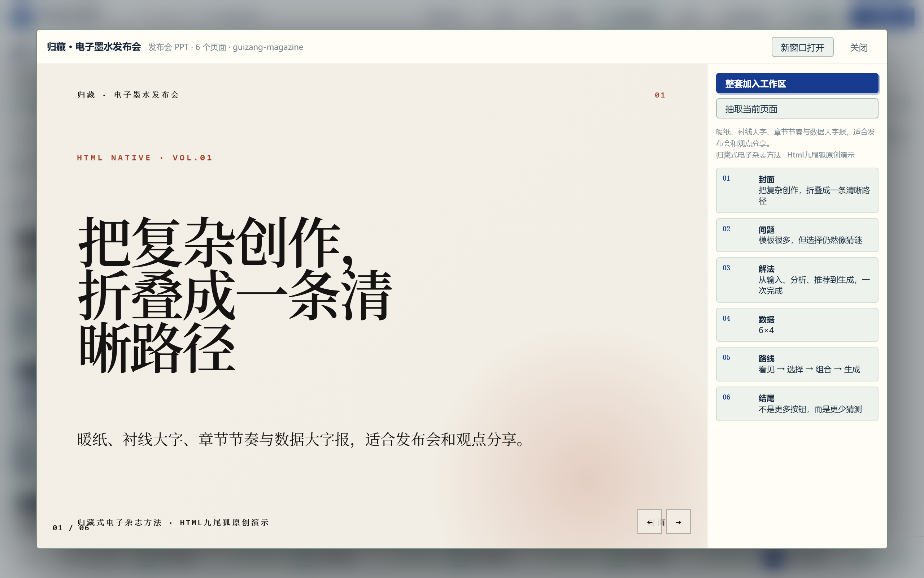
Task: Click the slide header 归藏 · 电子墨水发布会
Action: coord(128,95)
